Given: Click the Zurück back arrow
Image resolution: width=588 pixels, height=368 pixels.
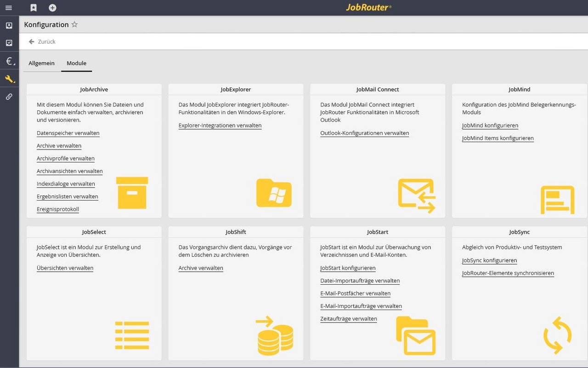Looking at the screenshot, I should (32, 41).
